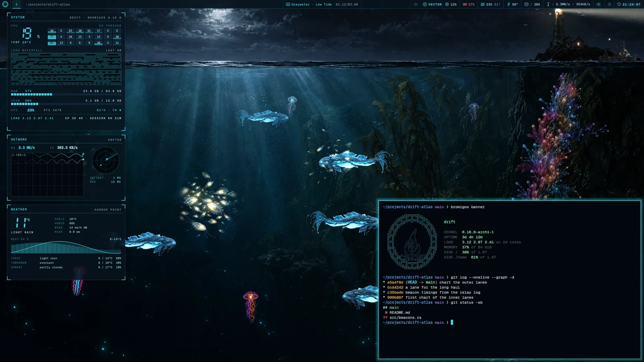The height and width of the screenshot is (362, 644).
Task: Click commit hash e5a4f8d in the terminal
Action: click(x=395, y=282)
